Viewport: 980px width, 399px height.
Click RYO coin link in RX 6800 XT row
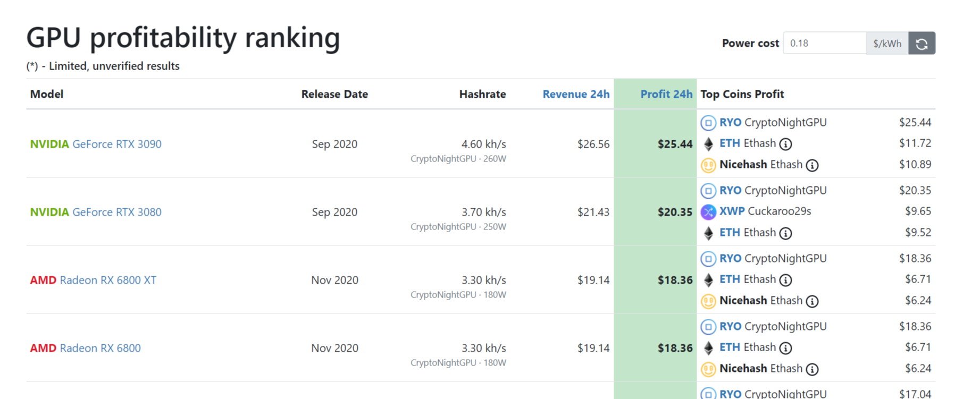730,258
